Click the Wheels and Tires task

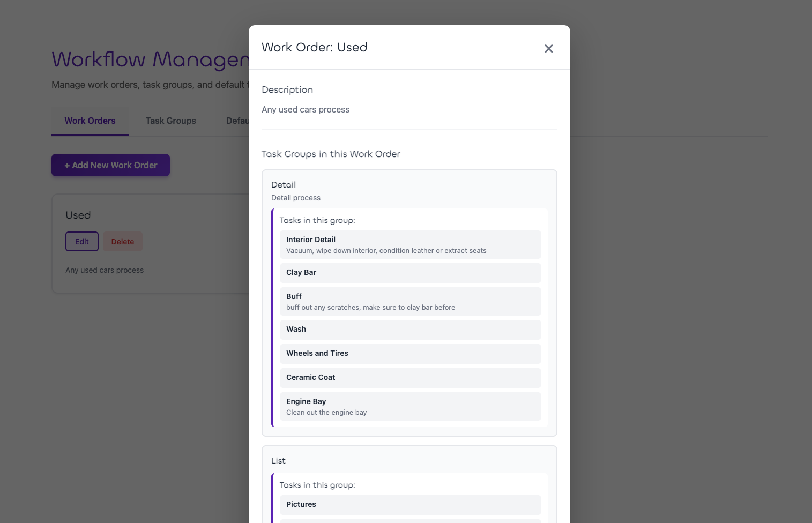point(410,354)
